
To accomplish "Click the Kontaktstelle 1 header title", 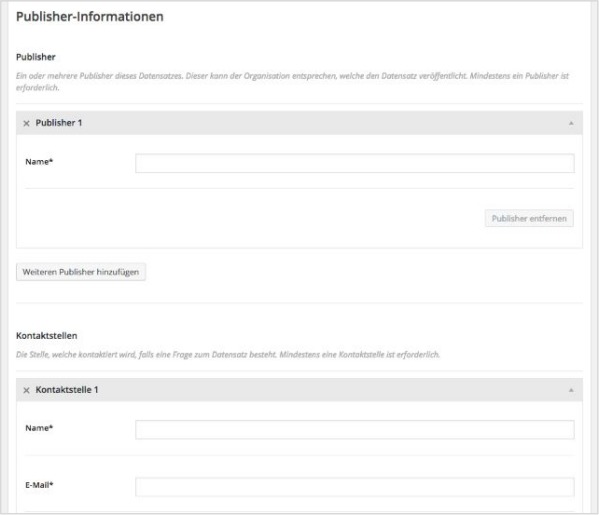I will [67, 390].
